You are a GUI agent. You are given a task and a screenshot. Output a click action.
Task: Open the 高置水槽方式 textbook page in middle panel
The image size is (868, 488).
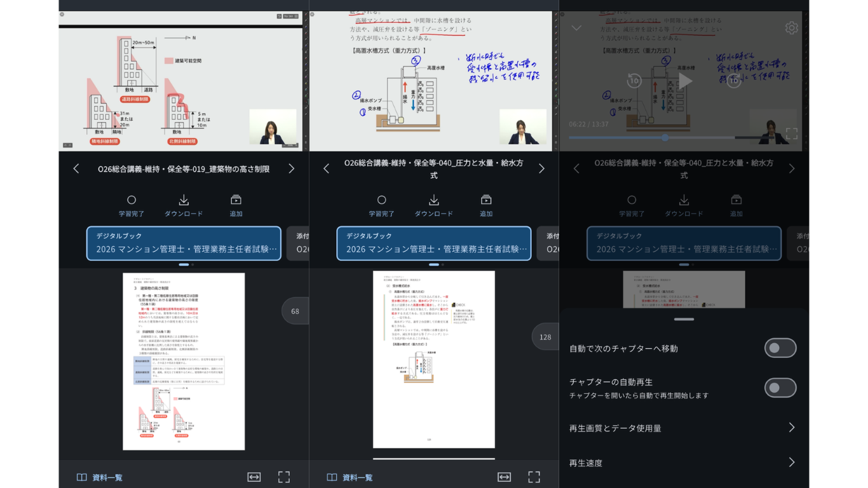pyautogui.click(x=434, y=360)
